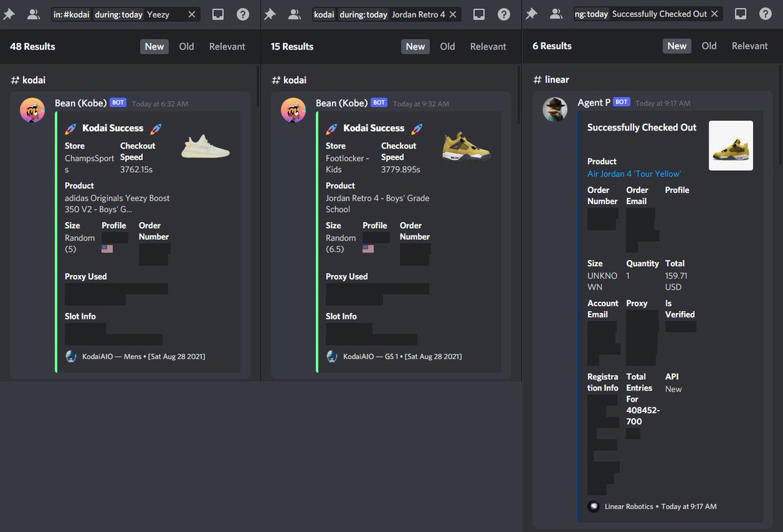Select New sort tab in 6 Results panel

click(x=677, y=46)
